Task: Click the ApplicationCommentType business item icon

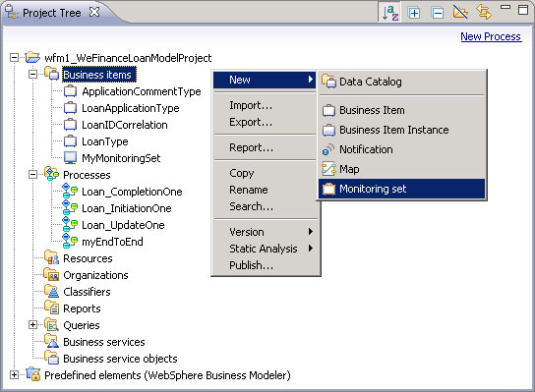Action: coord(70,91)
